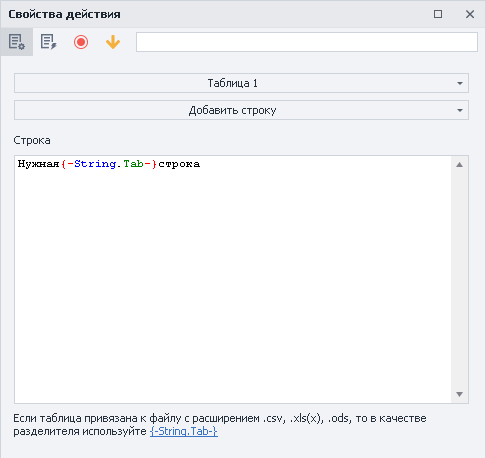The image size is (486, 458).
Task: Click the orange down arrow icon
Action: (113, 42)
